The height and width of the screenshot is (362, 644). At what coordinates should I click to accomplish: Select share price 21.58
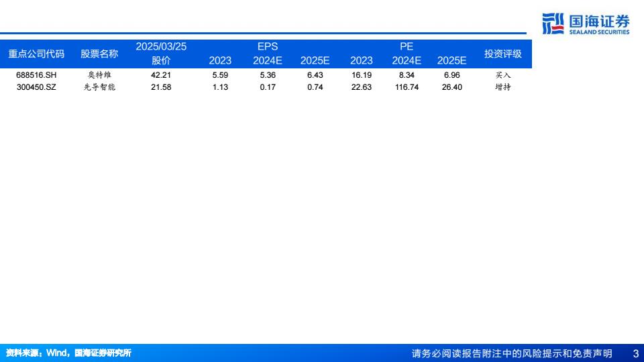[161, 87]
